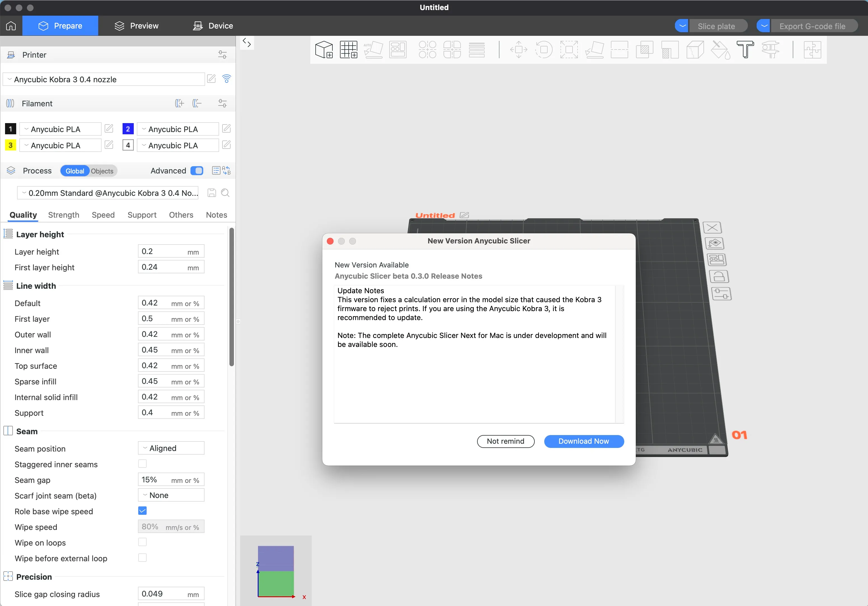Click the yellow filament 3 color swatch
Viewport: 868px width, 606px height.
click(11, 145)
